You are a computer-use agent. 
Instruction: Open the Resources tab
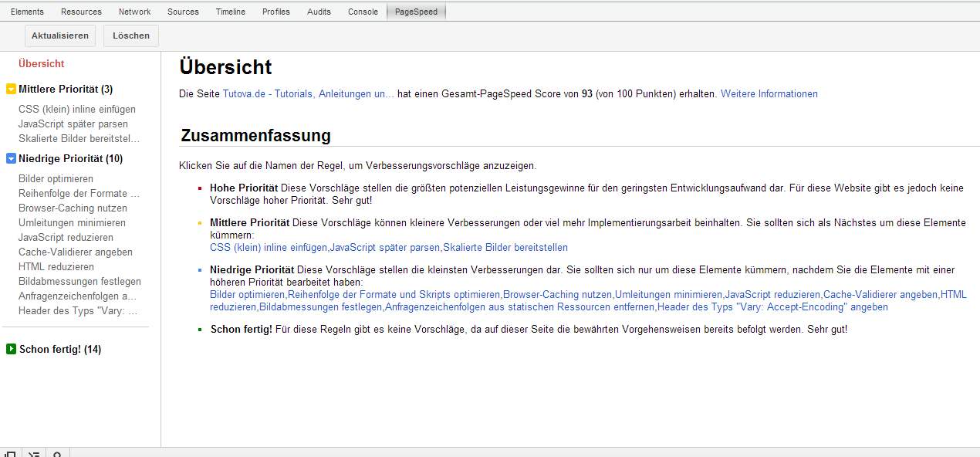click(81, 12)
